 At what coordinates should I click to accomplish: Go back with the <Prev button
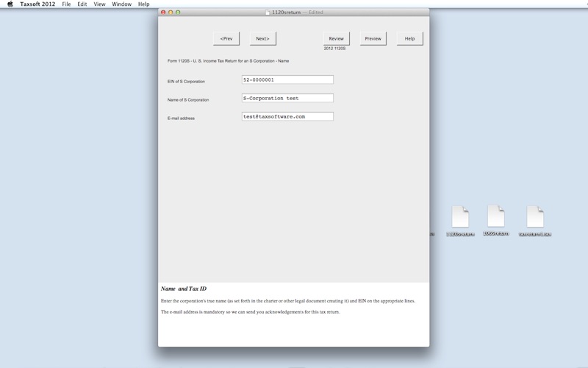(x=226, y=39)
